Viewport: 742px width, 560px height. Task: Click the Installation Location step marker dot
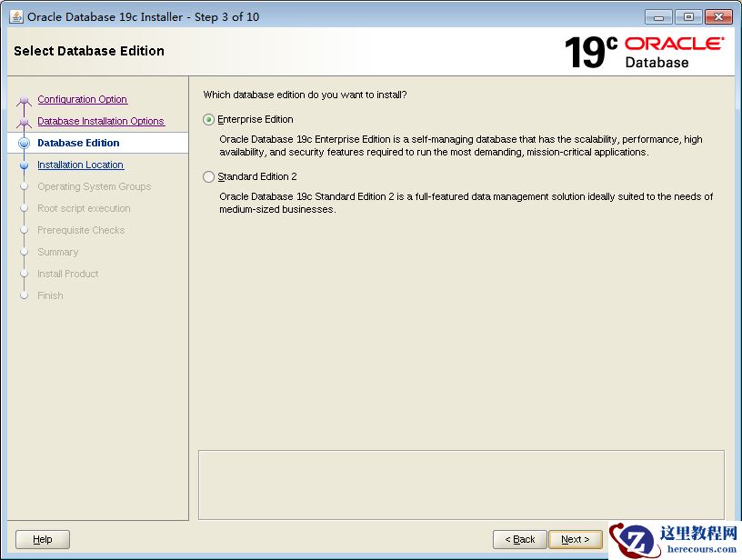pyautogui.click(x=25, y=165)
